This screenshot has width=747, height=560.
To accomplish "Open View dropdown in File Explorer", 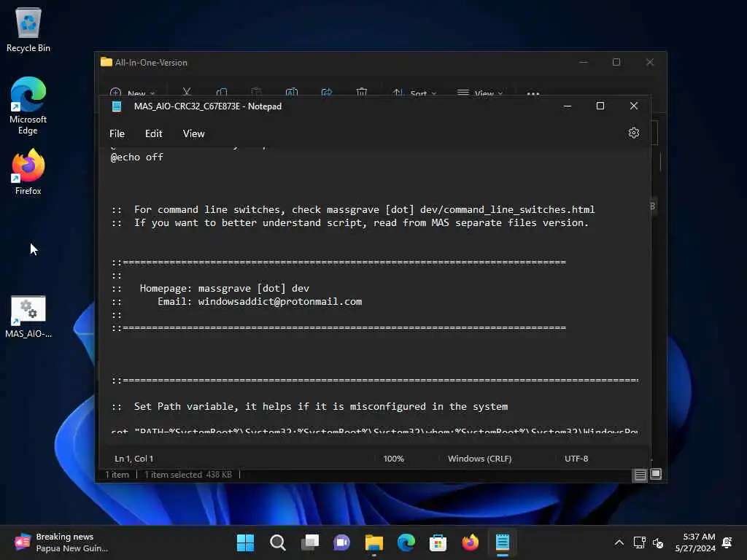I will (479, 93).
